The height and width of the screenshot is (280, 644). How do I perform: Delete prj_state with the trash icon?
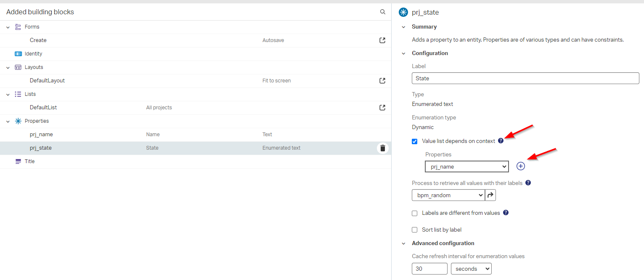[382, 148]
